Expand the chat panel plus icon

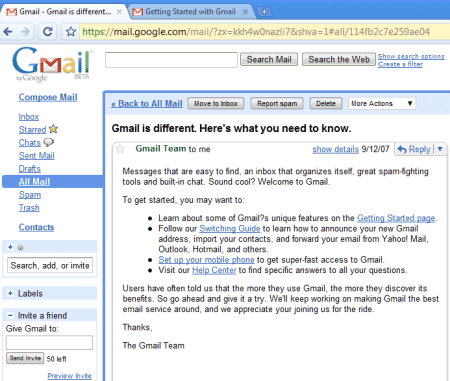10,247
